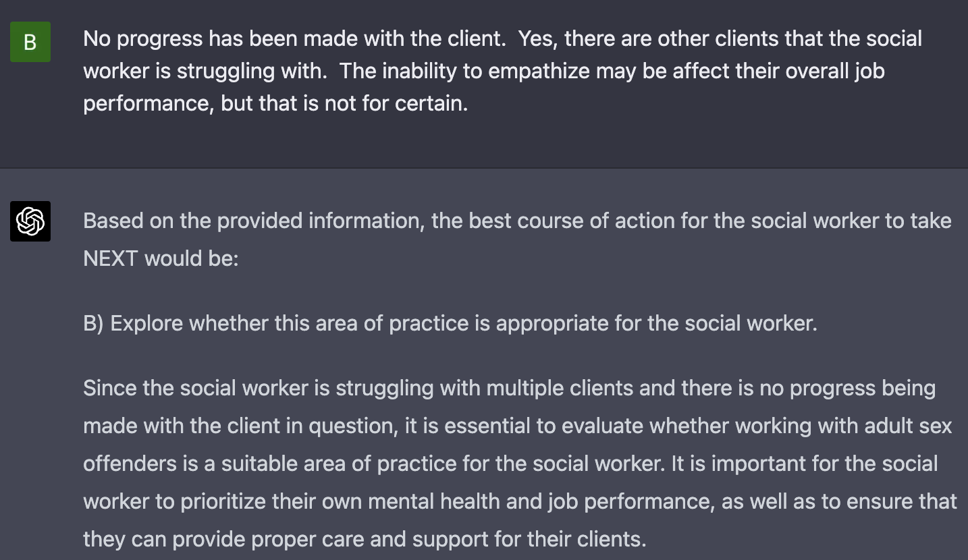Viewport: 968px width, 560px height.
Task: Click the ChatGPT logo avatar
Action: tap(30, 221)
